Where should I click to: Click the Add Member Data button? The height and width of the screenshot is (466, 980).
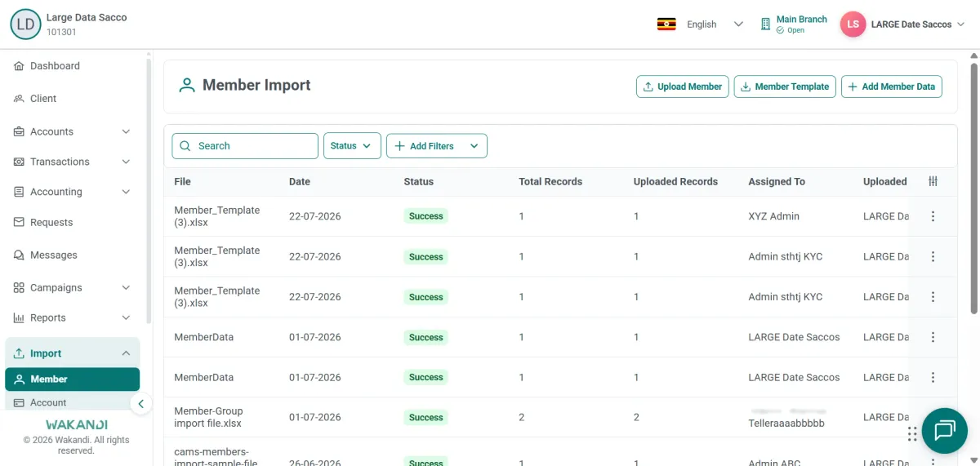coord(892,87)
